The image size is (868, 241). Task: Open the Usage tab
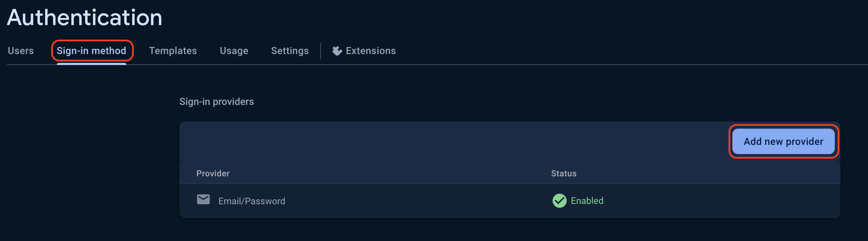tap(234, 51)
